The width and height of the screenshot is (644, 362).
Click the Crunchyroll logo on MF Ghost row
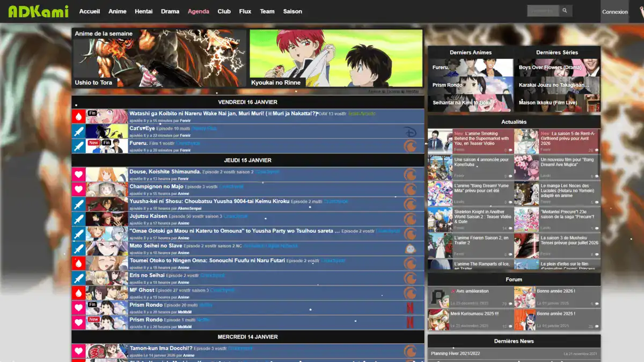tap(410, 293)
